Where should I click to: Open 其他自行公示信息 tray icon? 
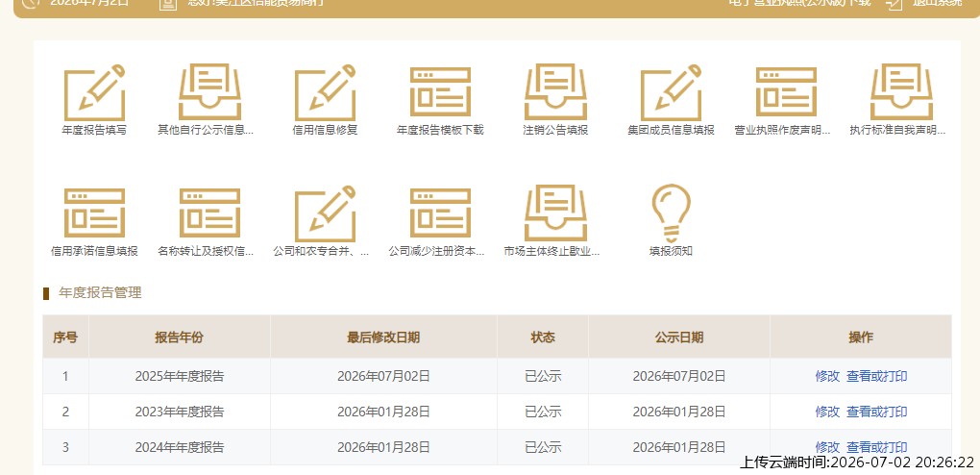coord(209,92)
